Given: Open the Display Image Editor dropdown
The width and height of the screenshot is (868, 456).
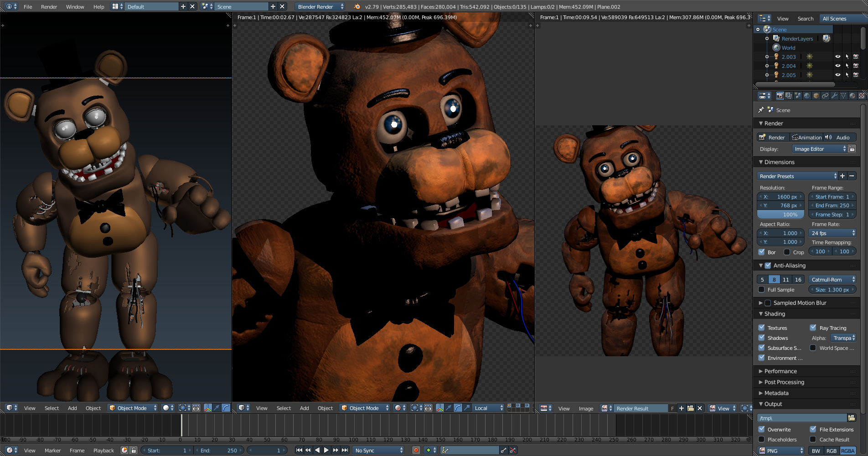Looking at the screenshot, I should [x=819, y=149].
